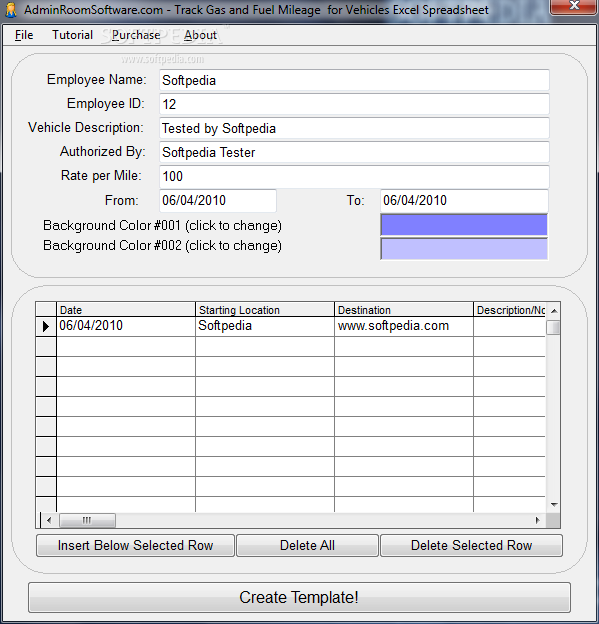Open the Tutorial menu
The width and height of the screenshot is (599, 624).
click(72, 35)
